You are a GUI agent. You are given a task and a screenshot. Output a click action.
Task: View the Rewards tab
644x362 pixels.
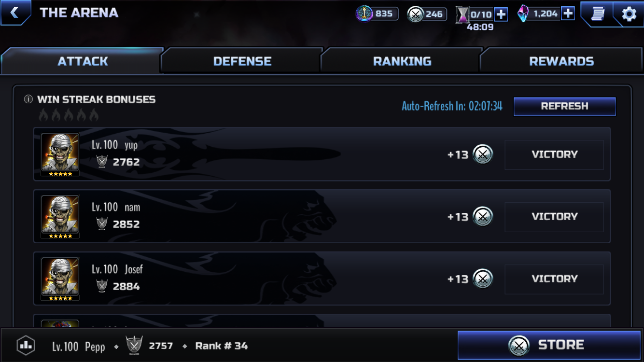click(561, 61)
